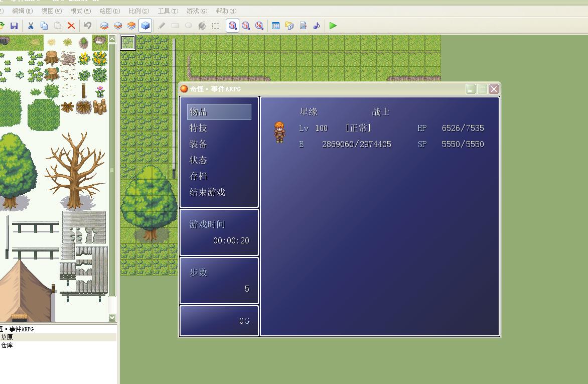Open the 游戏(G) menu
This screenshot has height=384, width=588.
pyautogui.click(x=197, y=11)
